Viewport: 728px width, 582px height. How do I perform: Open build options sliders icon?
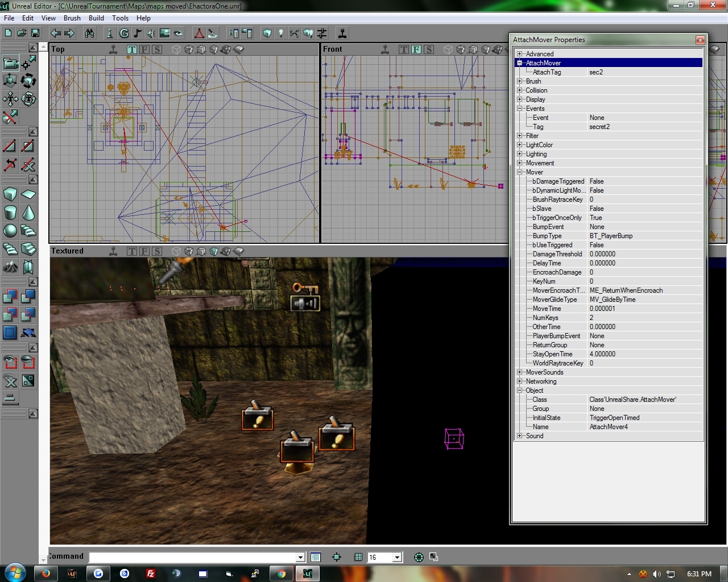pos(322,33)
